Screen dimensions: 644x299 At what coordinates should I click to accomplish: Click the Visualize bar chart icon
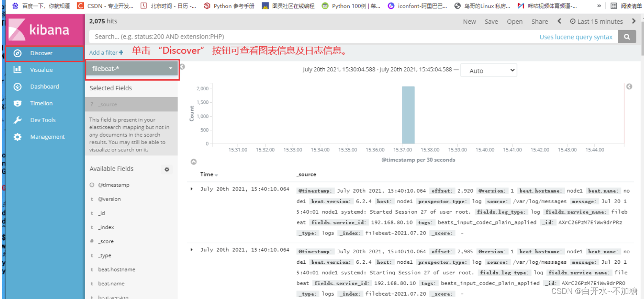point(17,70)
